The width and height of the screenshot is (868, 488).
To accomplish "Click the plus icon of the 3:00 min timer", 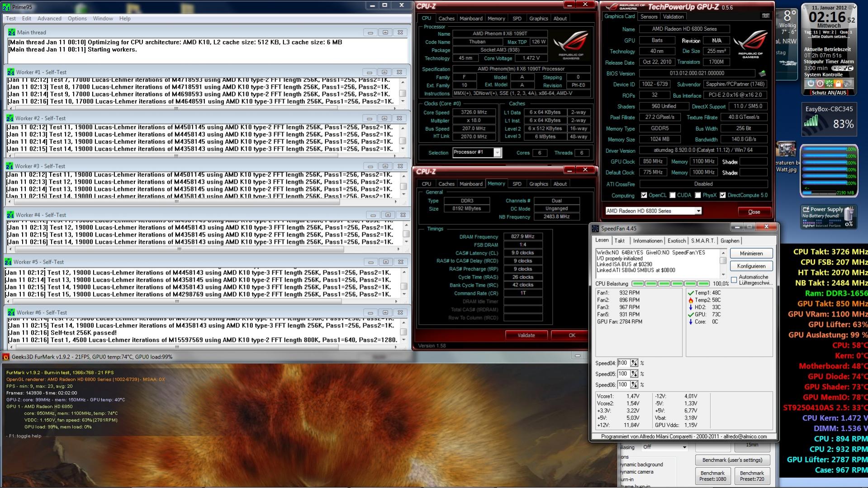I will coord(834,68).
